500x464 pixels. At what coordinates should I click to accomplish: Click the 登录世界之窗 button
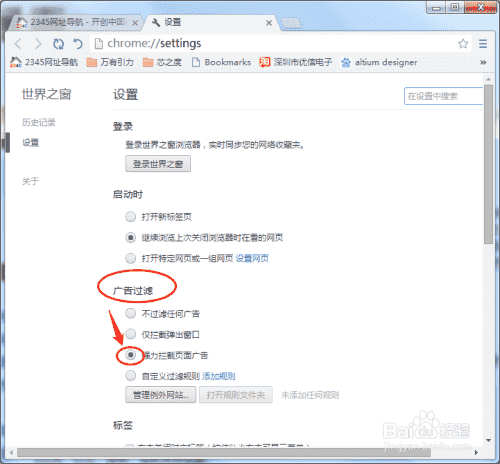[x=158, y=164]
